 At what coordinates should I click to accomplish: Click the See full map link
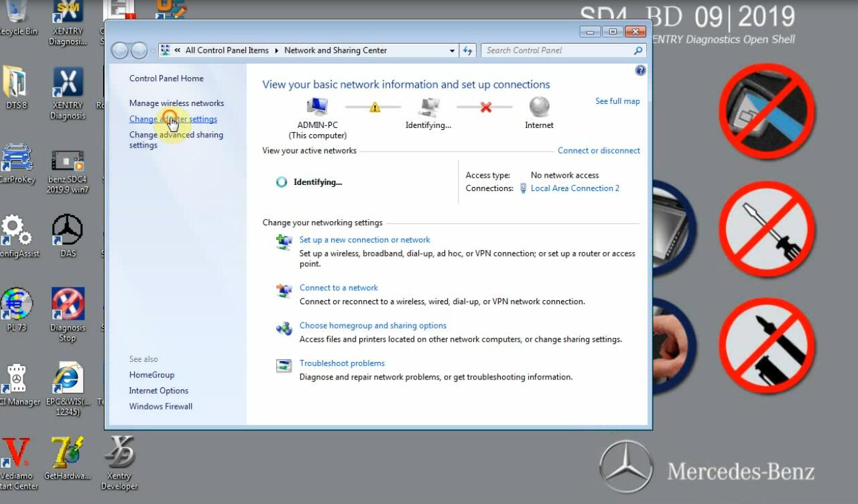coord(617,101)
